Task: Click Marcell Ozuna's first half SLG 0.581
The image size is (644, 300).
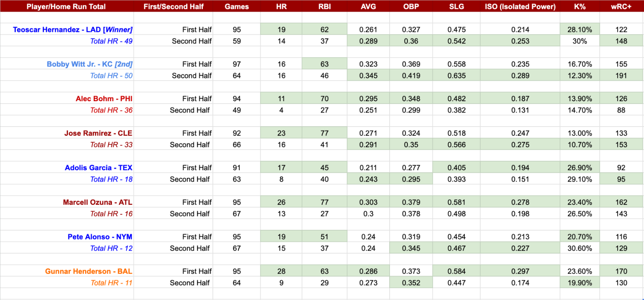Action: (x=457, y=202)
